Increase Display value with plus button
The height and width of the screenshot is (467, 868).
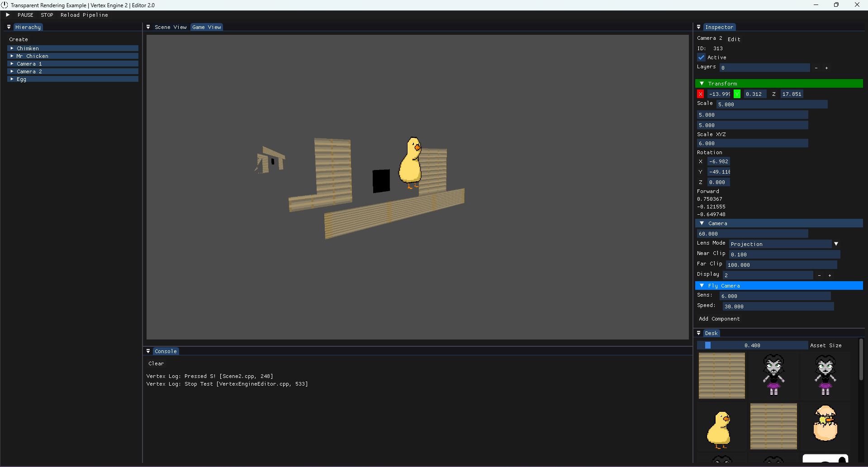click(x=830, y=275)
